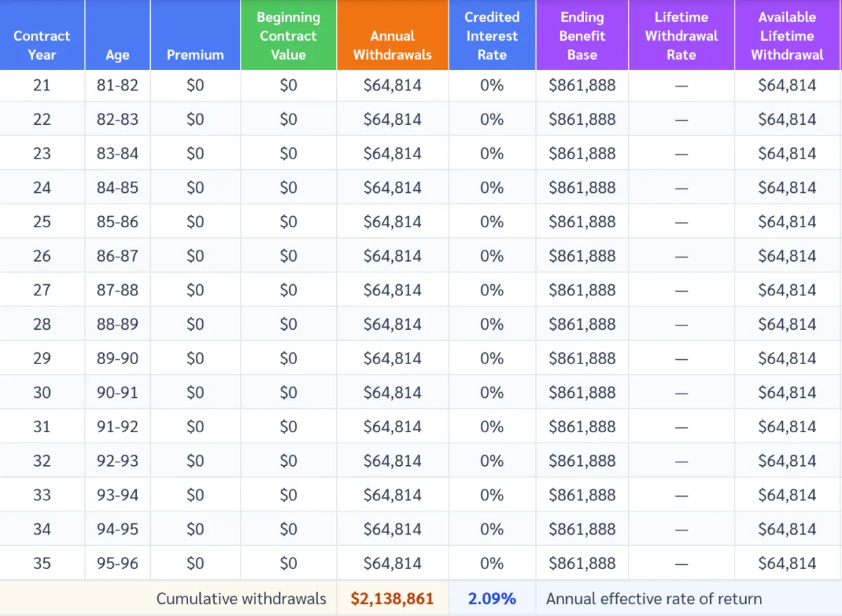This screenshot has height=616, width=842.
Task: Click the Annual effective rate of return label
Action: (x=654, y=599)
